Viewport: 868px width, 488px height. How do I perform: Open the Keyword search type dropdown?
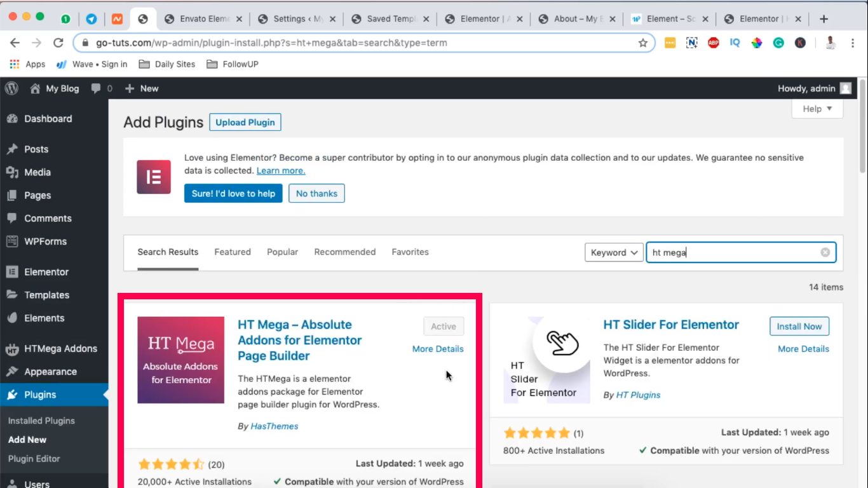[x=613, y=252]
